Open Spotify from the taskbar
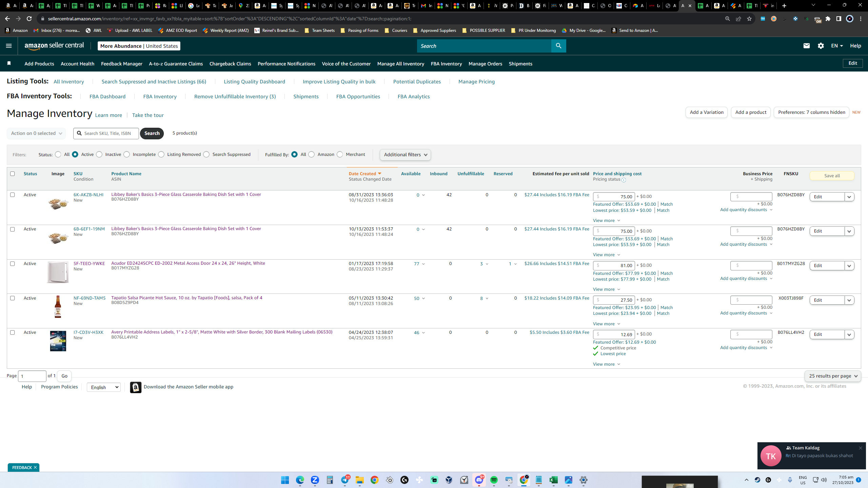 tap(494, 480)
